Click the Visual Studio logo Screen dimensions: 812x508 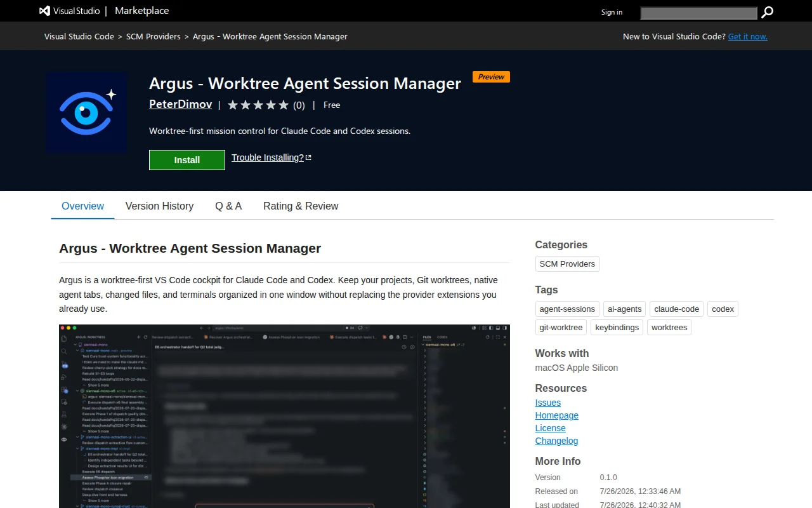click(x=69, y=11)
